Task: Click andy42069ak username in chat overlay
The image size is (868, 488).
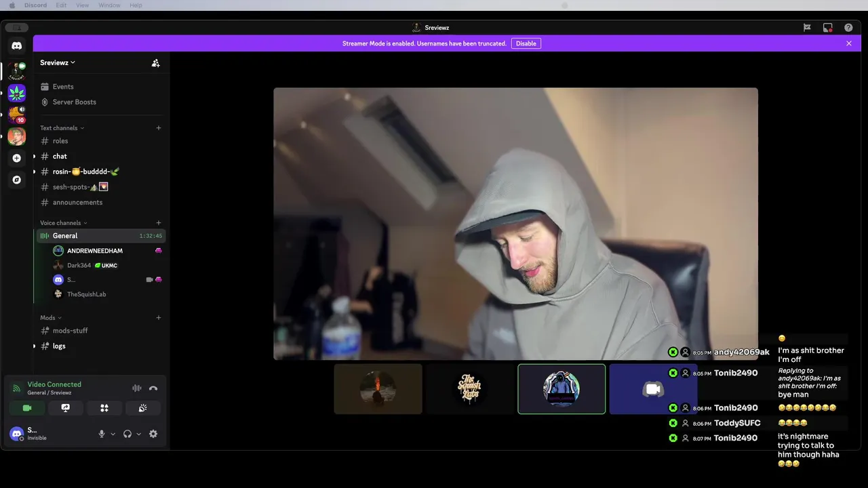Action: tap(742, 352)
